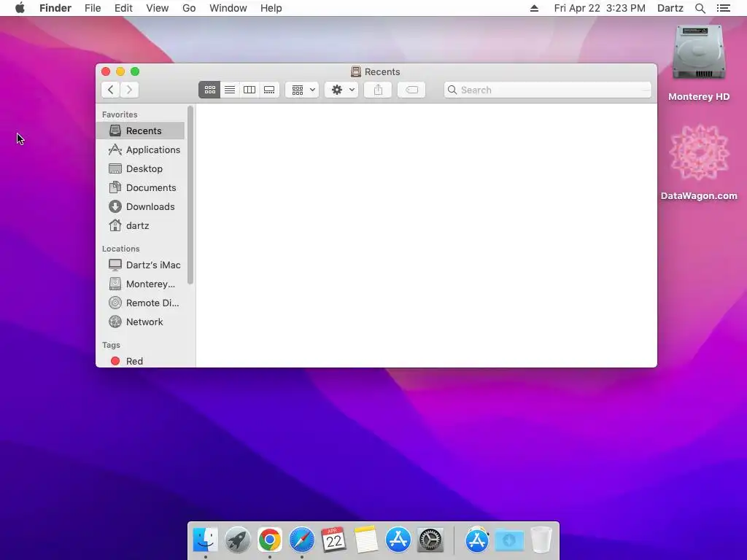Image resolution: width=747 pixels, height=560 pixels.
Task: Switch Finder to column view
Action: (249, 90)
